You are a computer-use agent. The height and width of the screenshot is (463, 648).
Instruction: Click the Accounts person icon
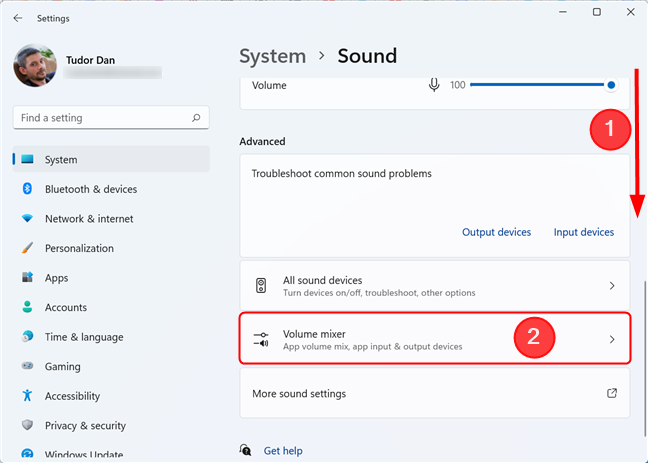(27, 307)
